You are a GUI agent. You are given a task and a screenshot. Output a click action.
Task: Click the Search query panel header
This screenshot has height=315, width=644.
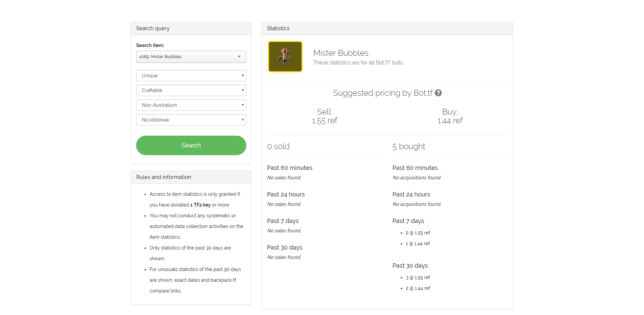click(x=153, y=29)
